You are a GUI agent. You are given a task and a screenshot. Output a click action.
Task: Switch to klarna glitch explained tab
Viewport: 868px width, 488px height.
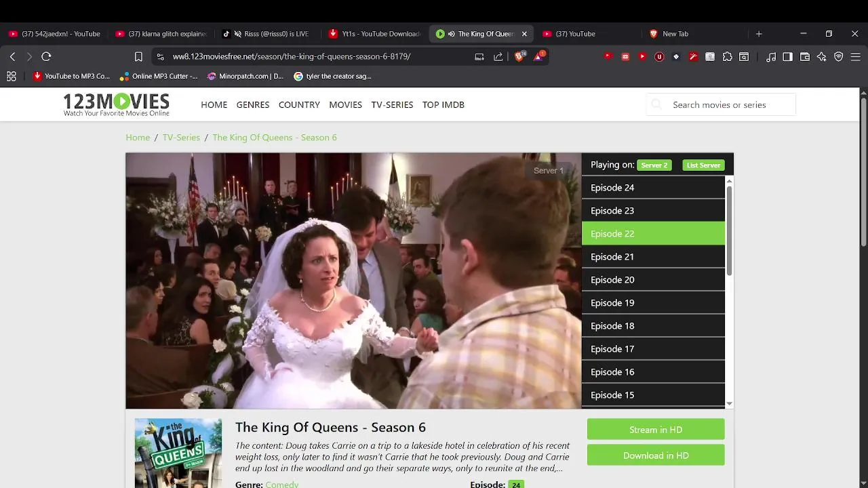pyautogui.click(x=162, y=34)
